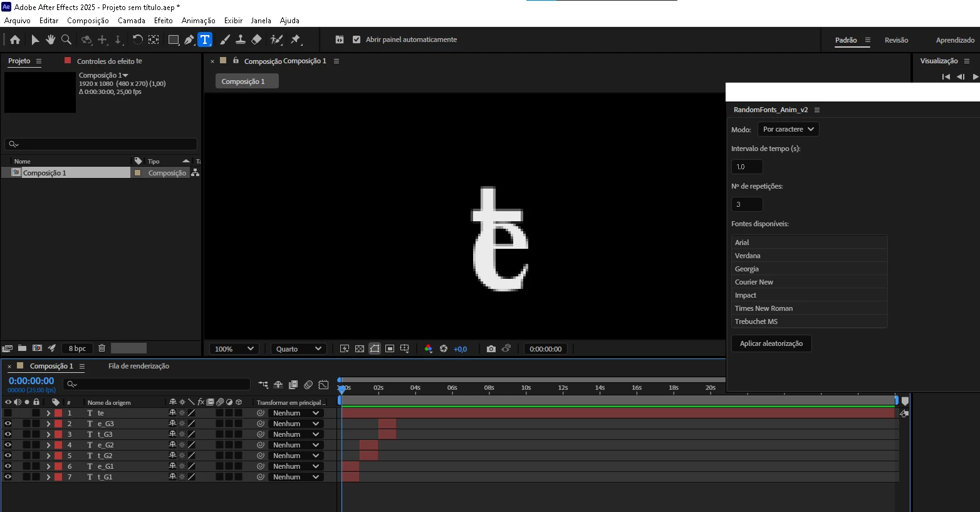980x512 pixels.
Task: Hide layer t_G3 with eye icon
Action: (8, 434)
